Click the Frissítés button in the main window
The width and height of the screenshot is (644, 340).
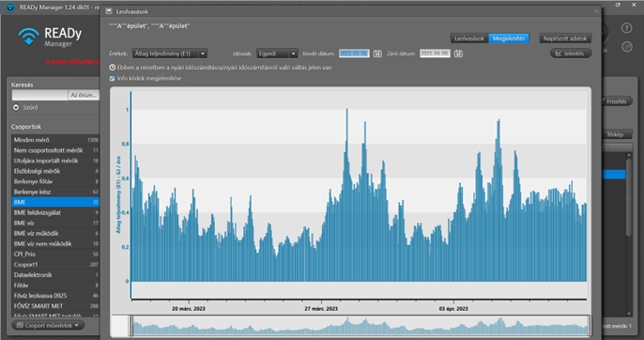click(617, 101)
